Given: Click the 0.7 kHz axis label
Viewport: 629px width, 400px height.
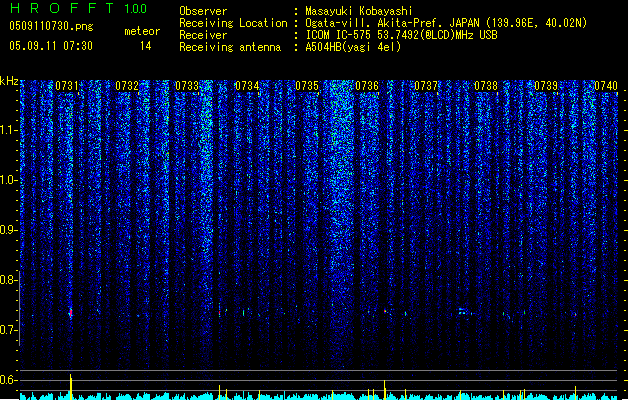Looking at the screenshot, I should tap(7, 330).
